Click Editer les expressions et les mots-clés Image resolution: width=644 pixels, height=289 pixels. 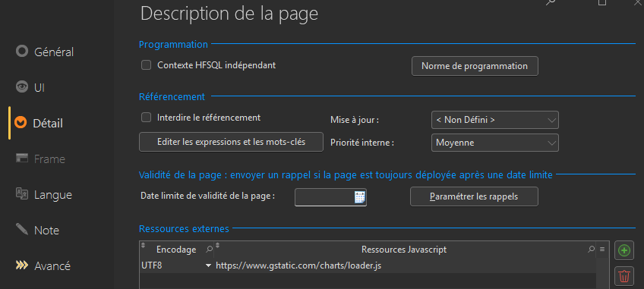(x=231, y=142)
